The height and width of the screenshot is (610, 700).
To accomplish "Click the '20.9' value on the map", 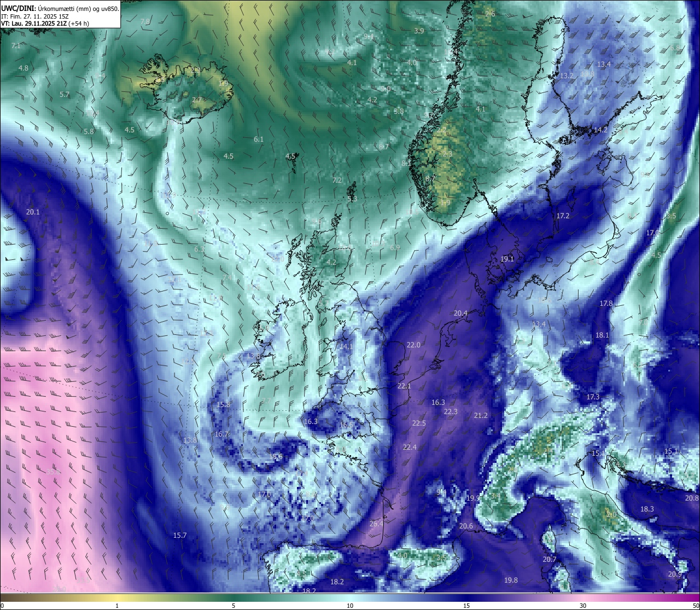I will click(x=675, y=574).
